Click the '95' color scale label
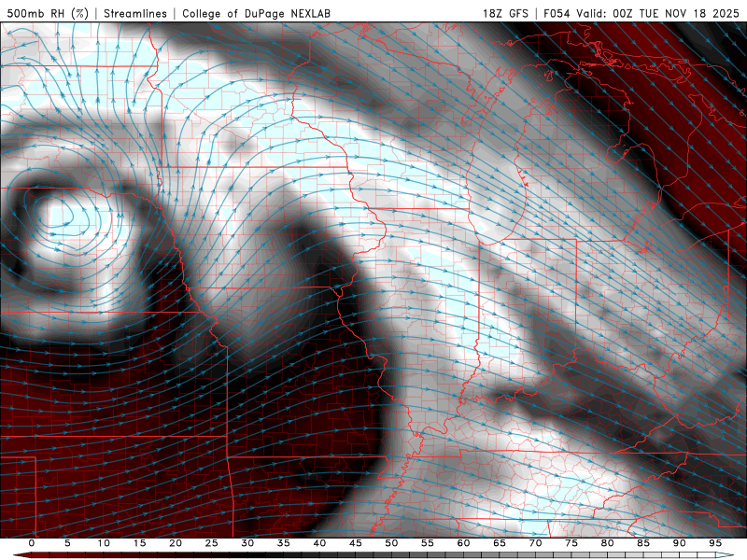This screenshot has width=747, height=560. 715,543
